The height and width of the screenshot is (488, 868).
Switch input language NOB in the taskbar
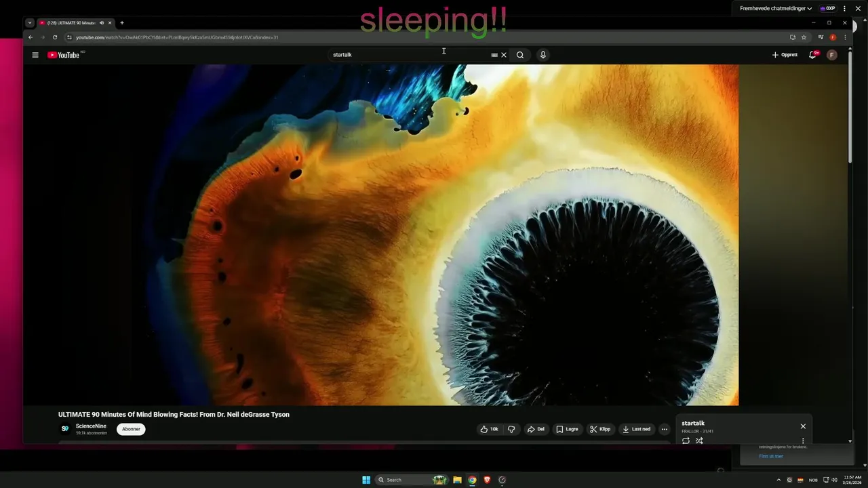tap(813, 480)
